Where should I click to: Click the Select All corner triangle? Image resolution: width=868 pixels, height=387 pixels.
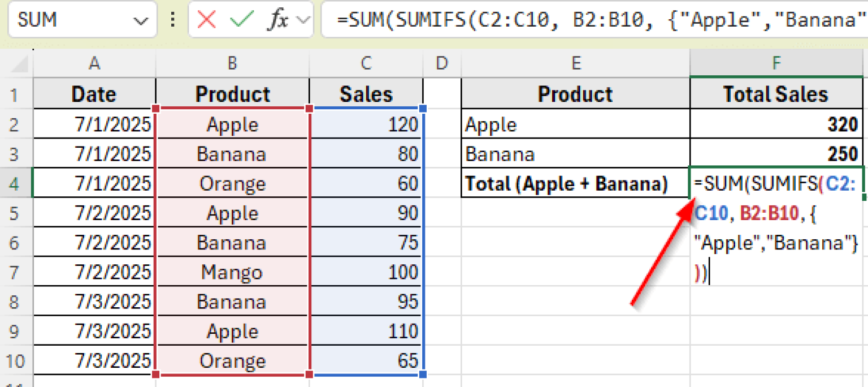(x=19, y=63)
